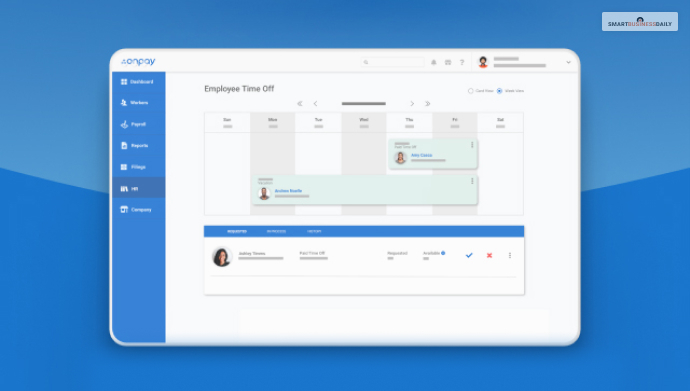Click the Requested label in request row

397,253
